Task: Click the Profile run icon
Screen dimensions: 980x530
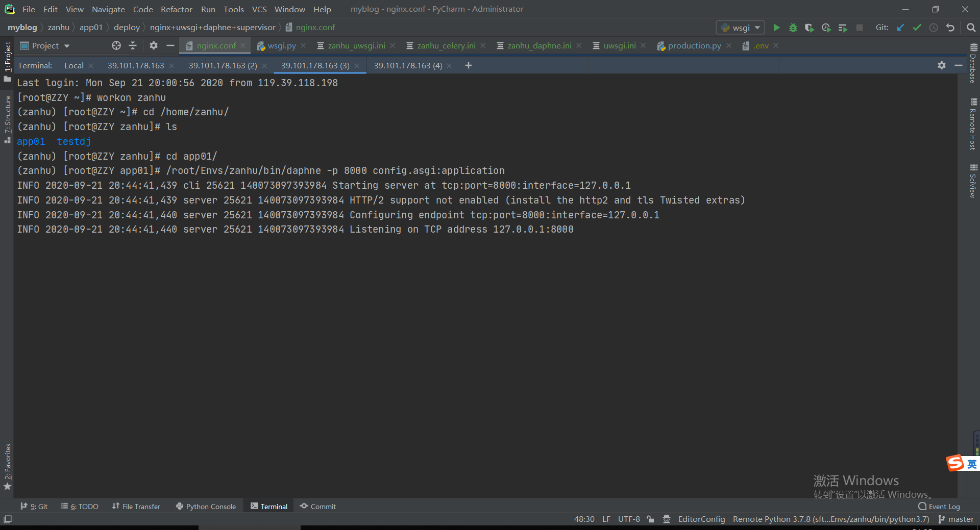Action: click(x=826, y=28)
